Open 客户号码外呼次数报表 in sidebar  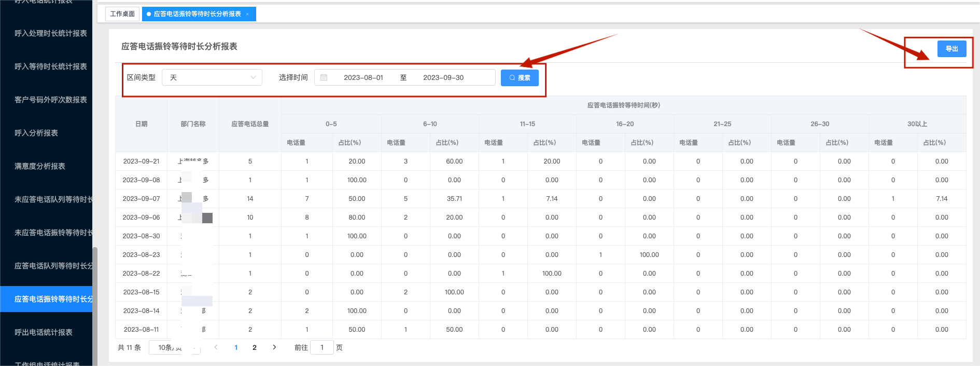[51, 100]
